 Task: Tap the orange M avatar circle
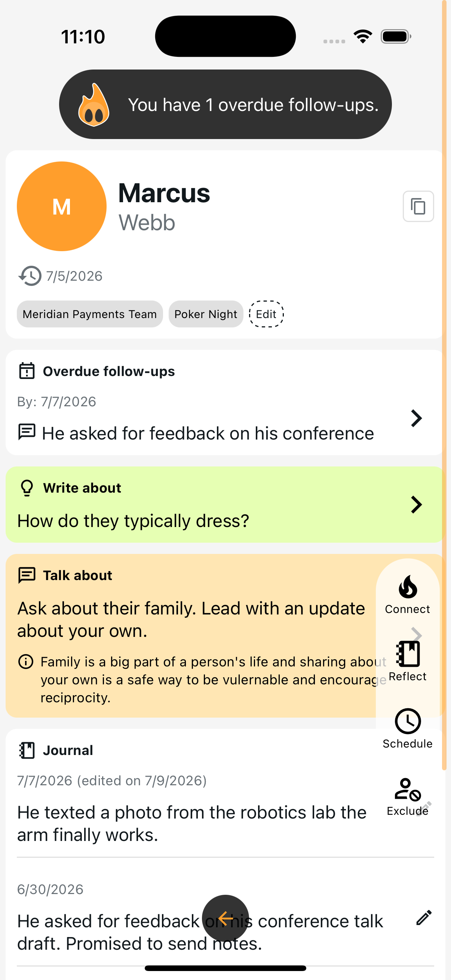click(62, 206)
